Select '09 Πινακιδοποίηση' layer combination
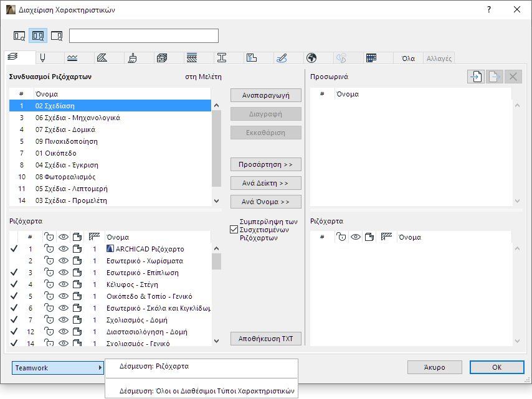This screenshot has width=532, height=399. click(x=62, y=141)
